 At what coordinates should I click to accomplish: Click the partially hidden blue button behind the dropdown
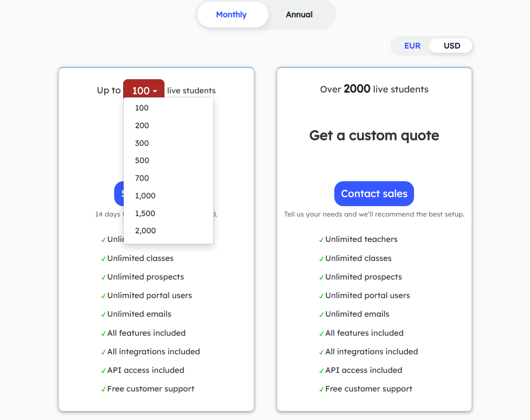(x=119, y=193)
